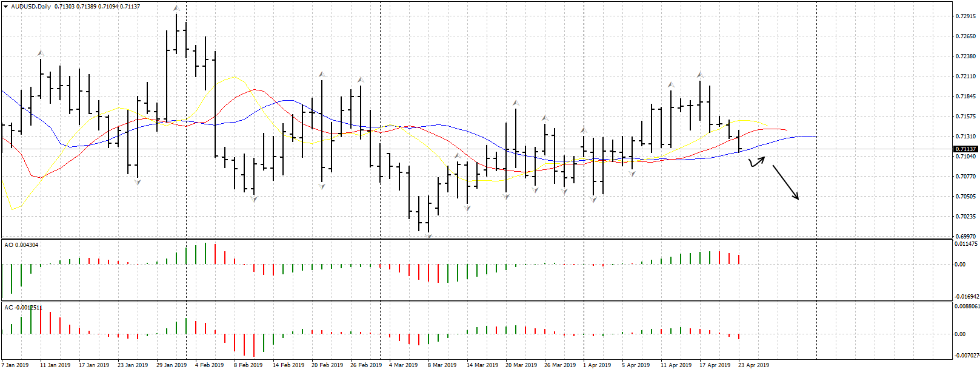Screen dimensions: 980x372
Task: Click the AO 0.004304 indicator label
Action: click(x=21, y=245)
